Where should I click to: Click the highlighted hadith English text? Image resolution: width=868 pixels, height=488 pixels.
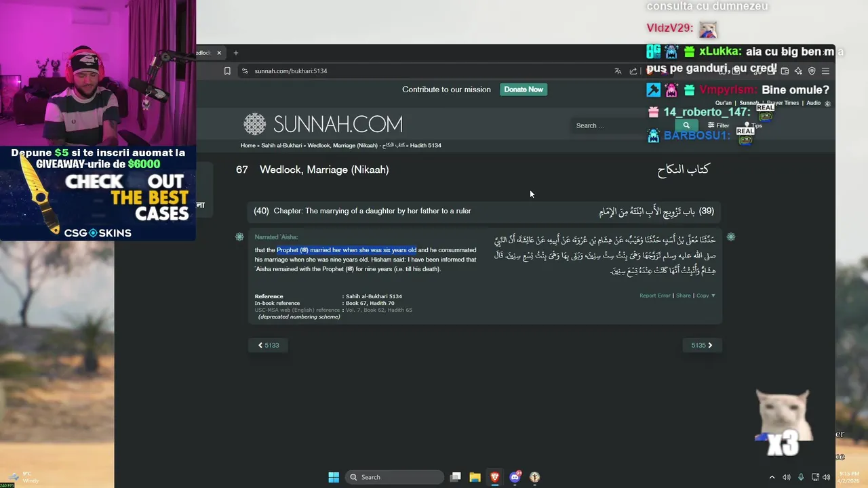pos(347,250)
